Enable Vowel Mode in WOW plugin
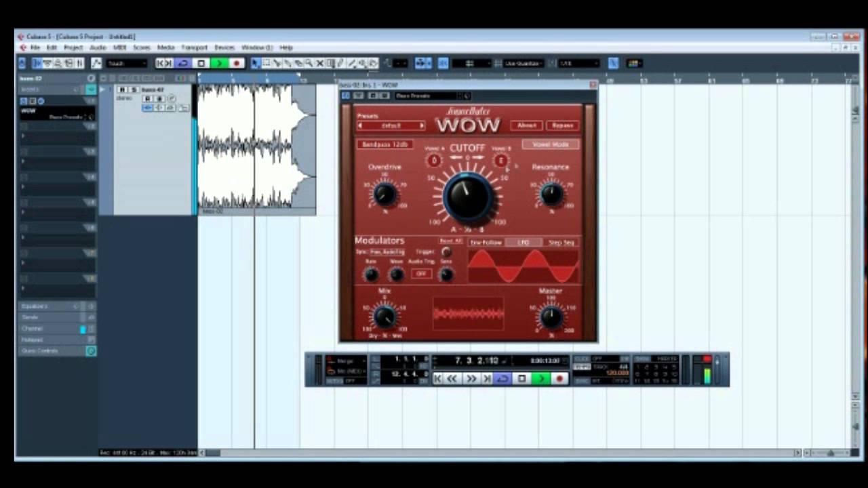 (551, 144)
